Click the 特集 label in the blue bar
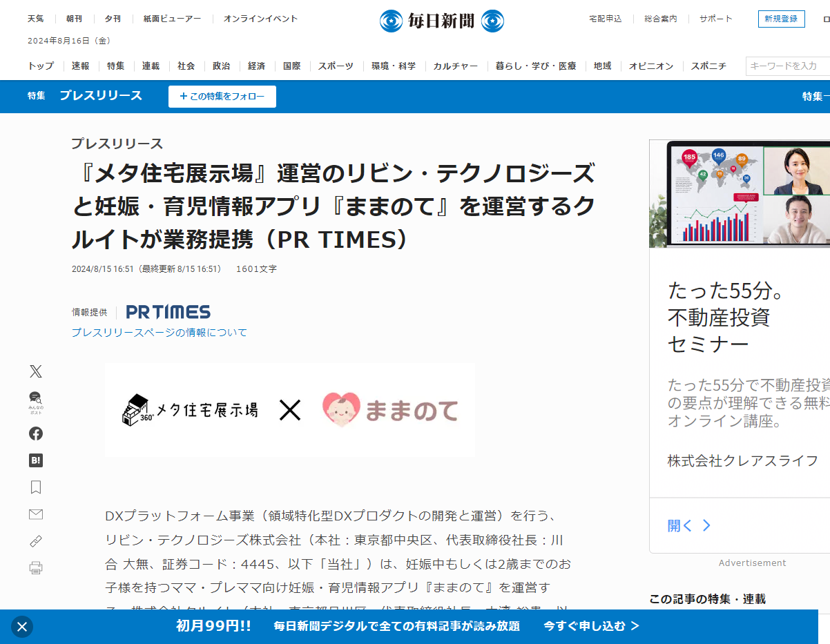Image resolution: width=830 pixels, height=644 pixels. (x=37, y=96)
